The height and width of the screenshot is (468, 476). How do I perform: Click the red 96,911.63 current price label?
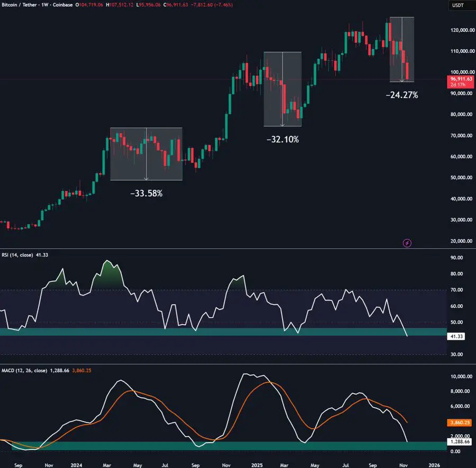[460, 81]
